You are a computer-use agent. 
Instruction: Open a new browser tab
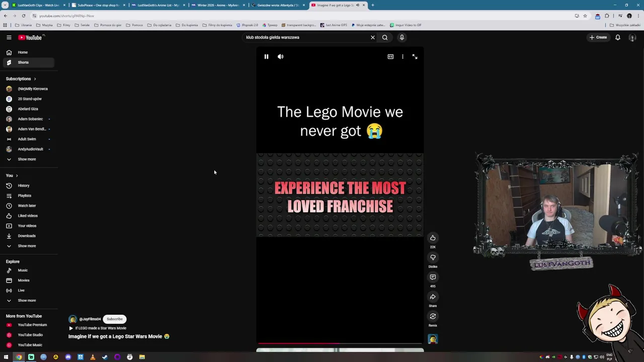373,5
